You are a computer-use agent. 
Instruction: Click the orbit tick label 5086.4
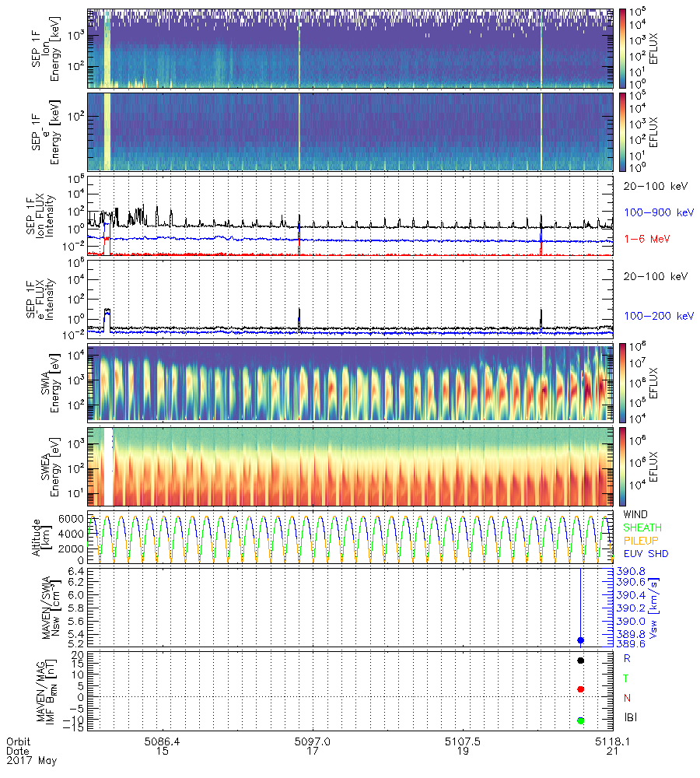click(163, 741)
